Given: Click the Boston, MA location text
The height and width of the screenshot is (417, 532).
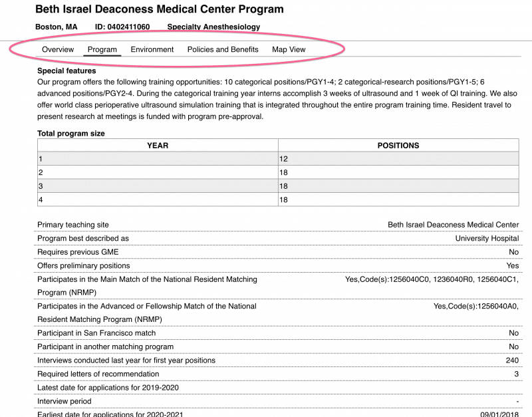Looking at the screenshot, I should coord(57,27).
